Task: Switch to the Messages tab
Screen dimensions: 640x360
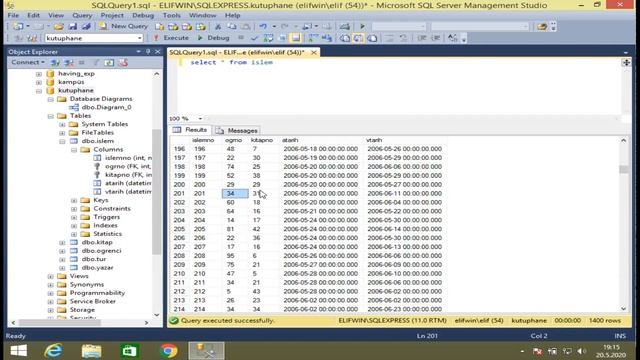Action: point(237,131)
